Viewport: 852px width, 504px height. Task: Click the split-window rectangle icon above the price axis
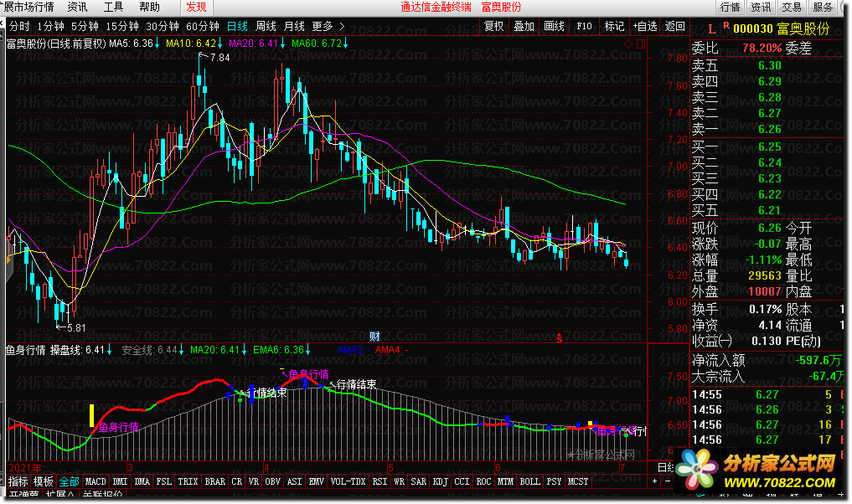641,44
